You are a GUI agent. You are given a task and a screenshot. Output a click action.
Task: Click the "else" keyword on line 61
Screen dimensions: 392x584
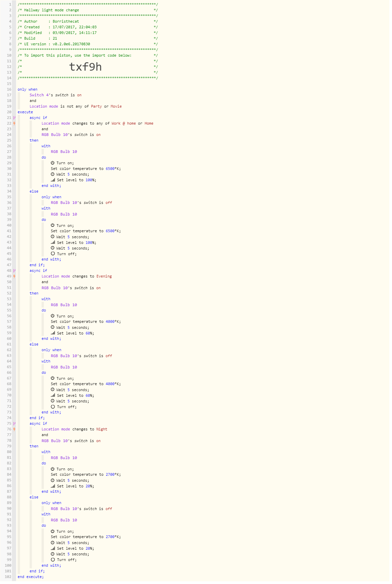pos(34,344)
